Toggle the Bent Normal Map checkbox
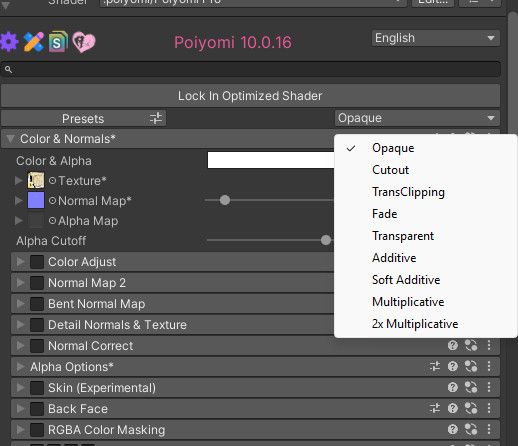518x446 pixels. [37, 304]
